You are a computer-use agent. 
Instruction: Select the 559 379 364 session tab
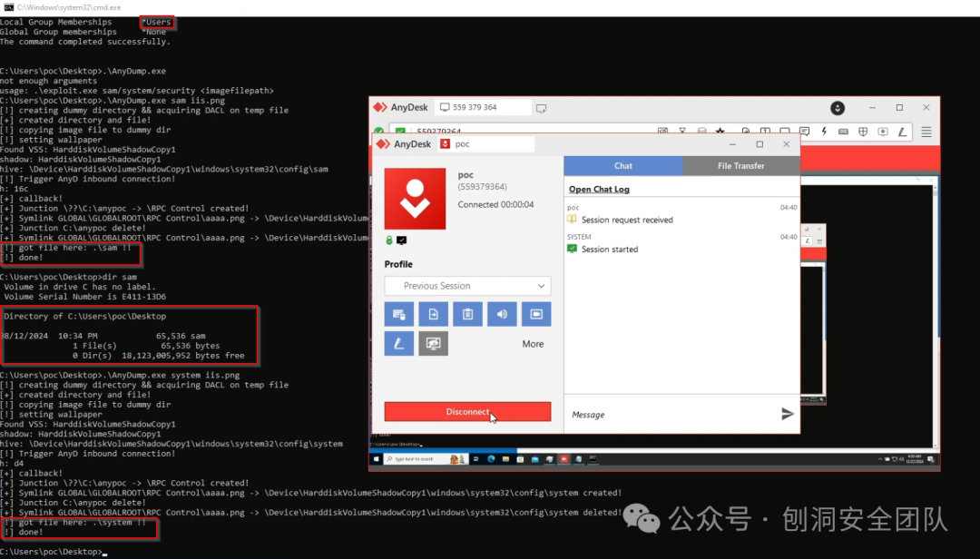(x=483, y=108)
